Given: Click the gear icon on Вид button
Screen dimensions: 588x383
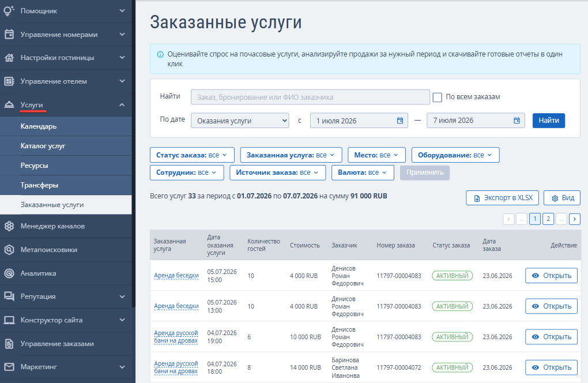Looking at the screenshot, I should click(x=555, y=198).
